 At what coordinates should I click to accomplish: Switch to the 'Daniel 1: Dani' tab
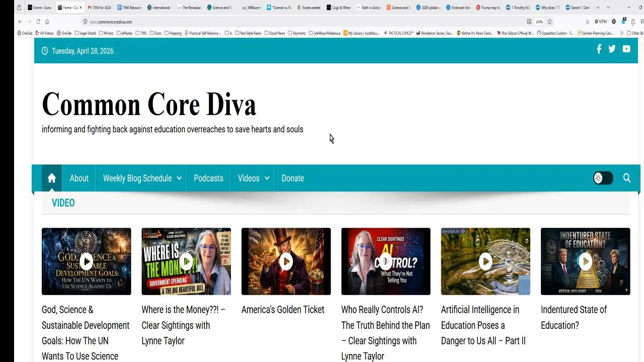pyautogui.click(x=578, y=8)
